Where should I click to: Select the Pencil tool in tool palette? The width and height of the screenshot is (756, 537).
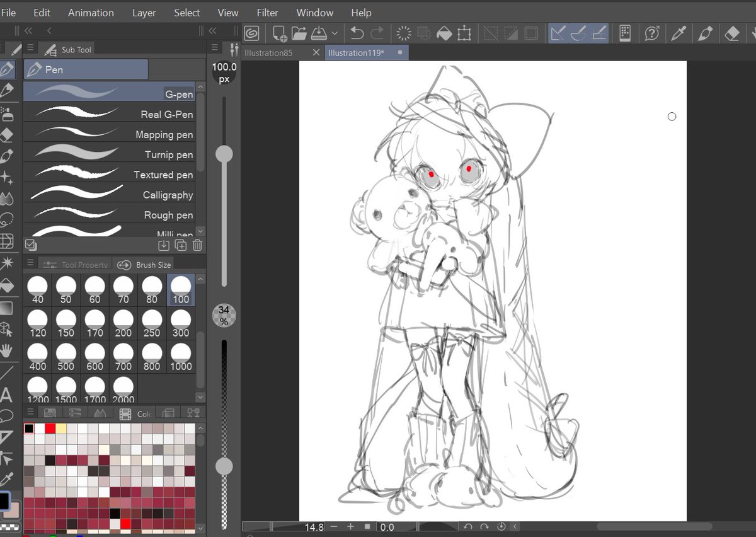(7, 91)
